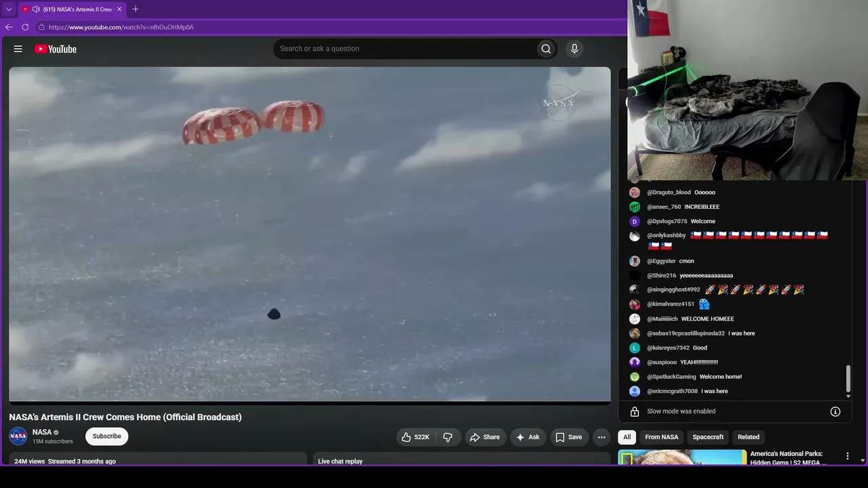Open the NASA channel avatar
Screen dimensions: 868x488
point(18,436)
